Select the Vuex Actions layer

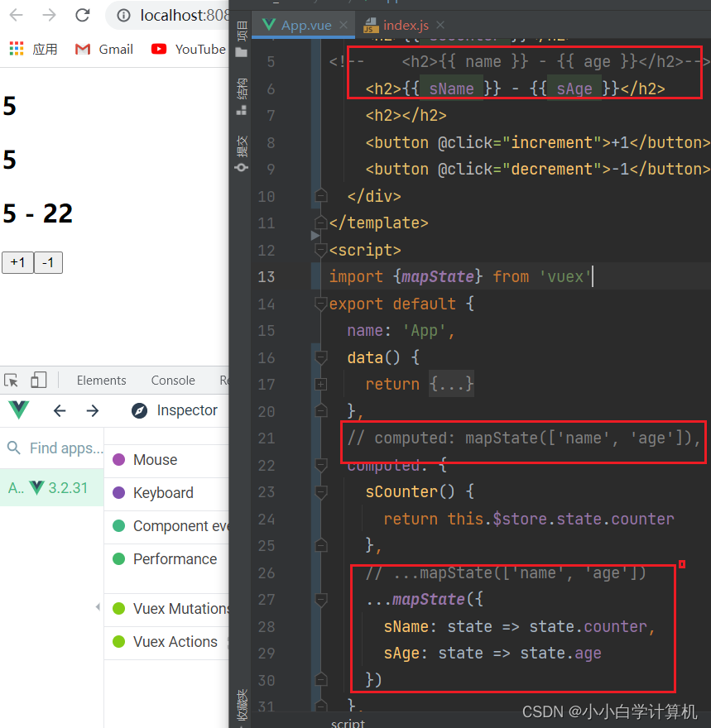coord(166,642)
